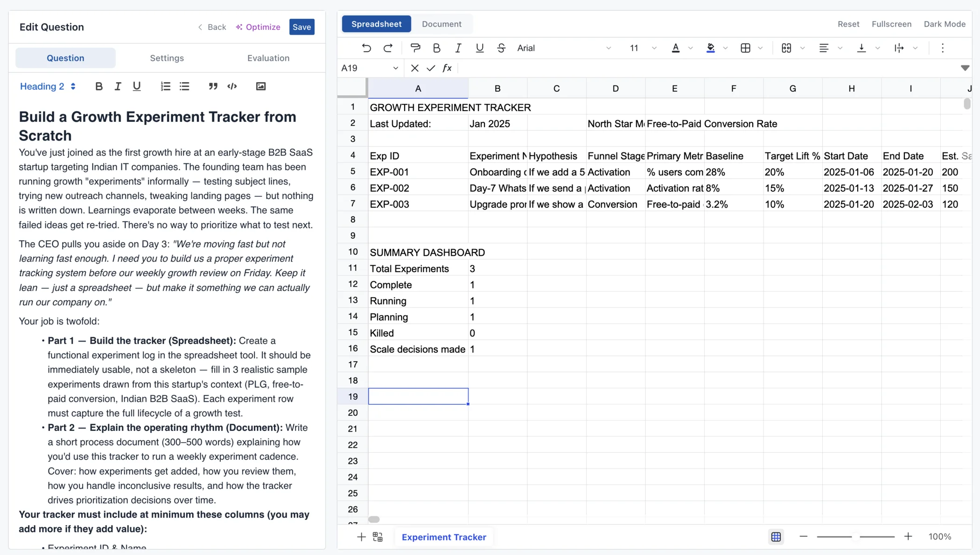The image size is (980, 555).
Task: Open the Experiment Tracker sheet tab
Action: pos(444,537)
